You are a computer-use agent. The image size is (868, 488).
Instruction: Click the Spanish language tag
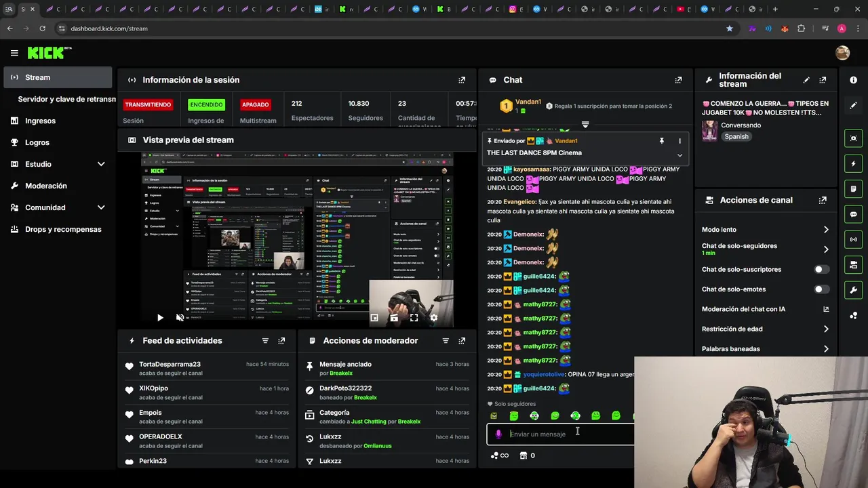[736, 136]
